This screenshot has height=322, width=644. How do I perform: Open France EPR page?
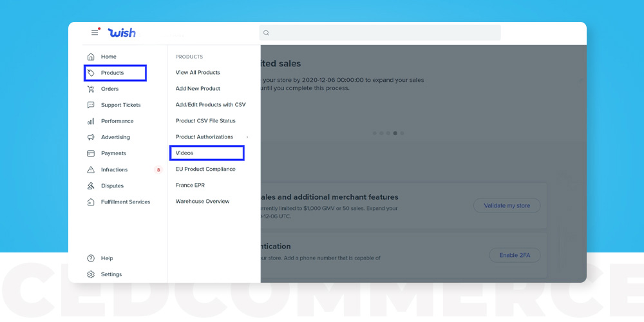pyautogui.click(x=190, y=185)
